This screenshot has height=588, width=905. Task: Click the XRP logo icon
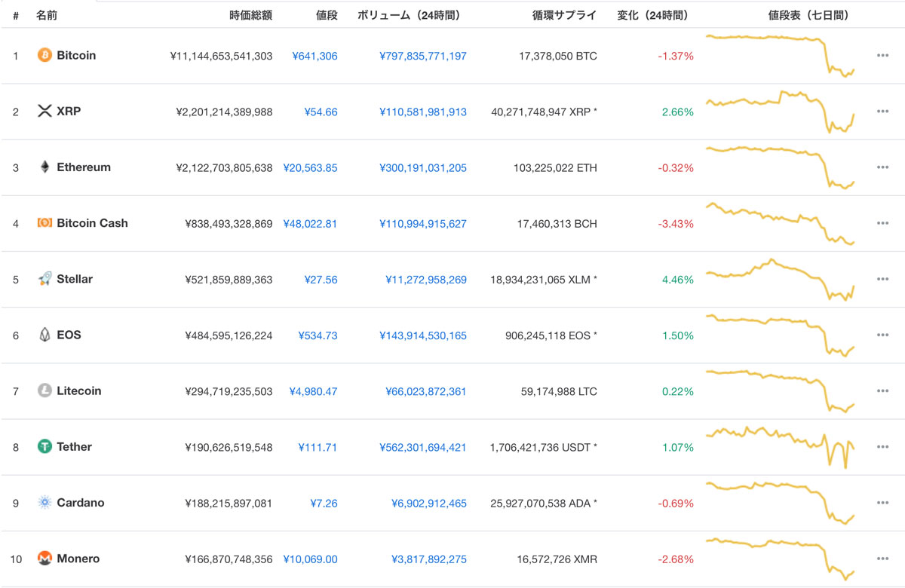click(44, 111)
